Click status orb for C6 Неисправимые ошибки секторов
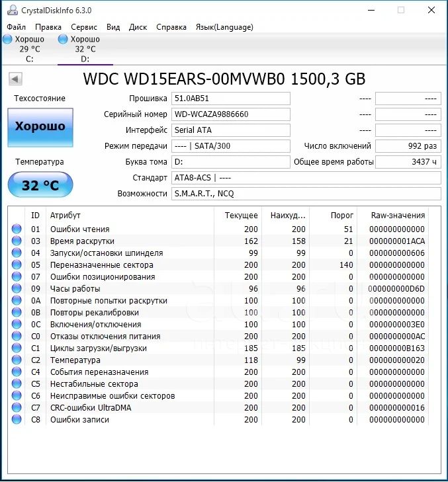Screen dimensions: 448x482 coord(17,395)
